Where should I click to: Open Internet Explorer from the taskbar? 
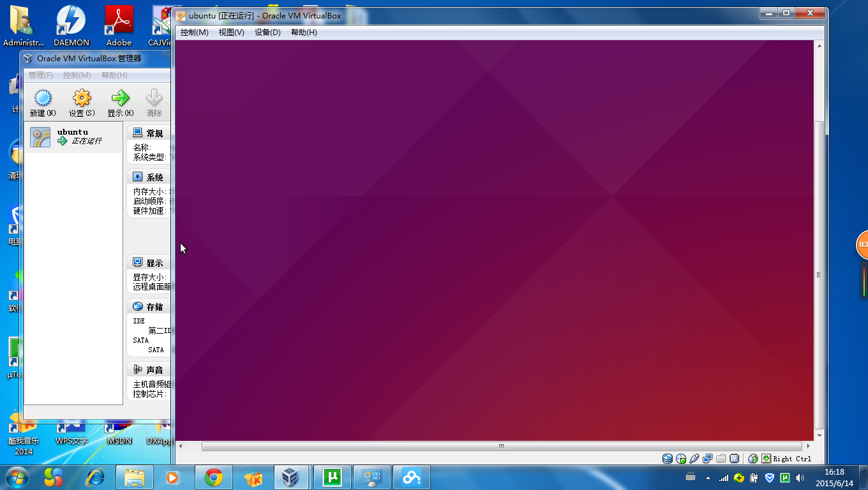click(x=95, y=477)
